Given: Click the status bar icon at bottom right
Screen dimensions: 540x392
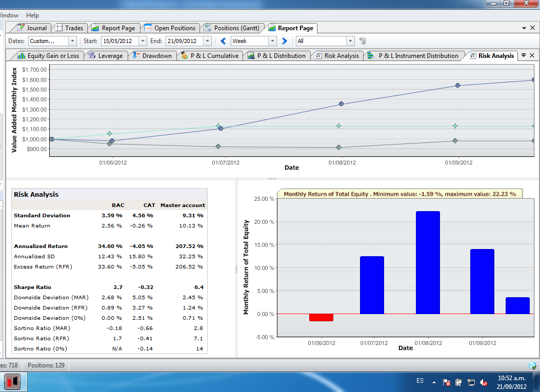Looking at the screenshot, I should pyautogui.click(x=532, y=365).
